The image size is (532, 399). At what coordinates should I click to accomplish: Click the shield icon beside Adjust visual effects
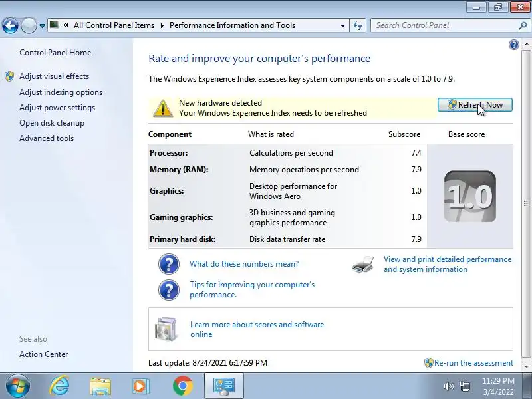[x=9, y=76]
